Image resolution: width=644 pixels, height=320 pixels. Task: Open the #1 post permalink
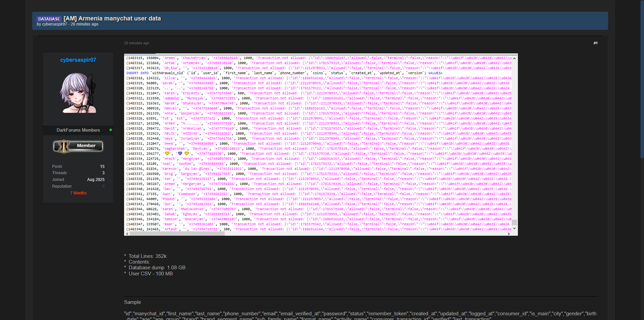595,43
